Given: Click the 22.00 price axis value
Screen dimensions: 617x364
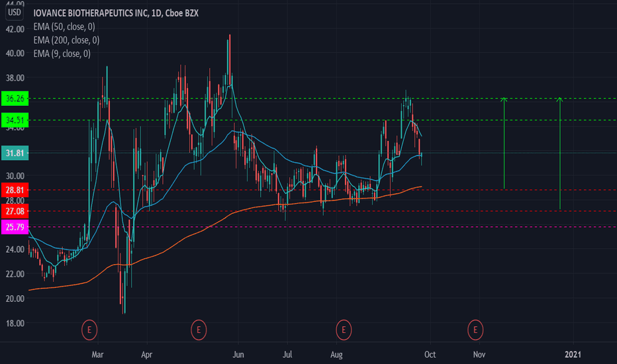Looking at the screenshot, I should (x=15, y=274).
